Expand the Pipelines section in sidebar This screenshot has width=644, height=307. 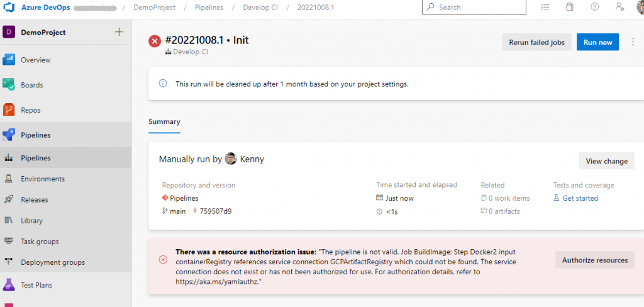[x=35, y=135]
